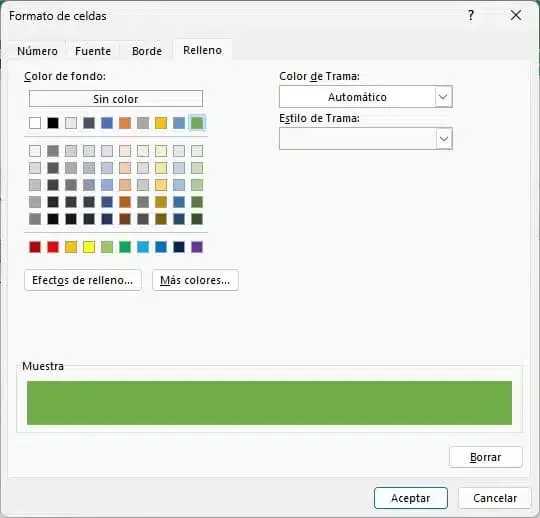
Task: Click the Cancelar button
Action: coord(495,498)
